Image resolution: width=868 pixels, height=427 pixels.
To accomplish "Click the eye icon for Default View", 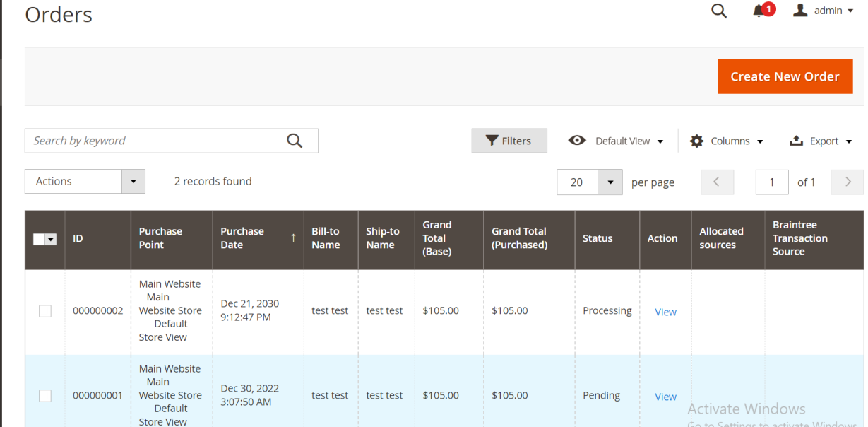I will 577,141.
